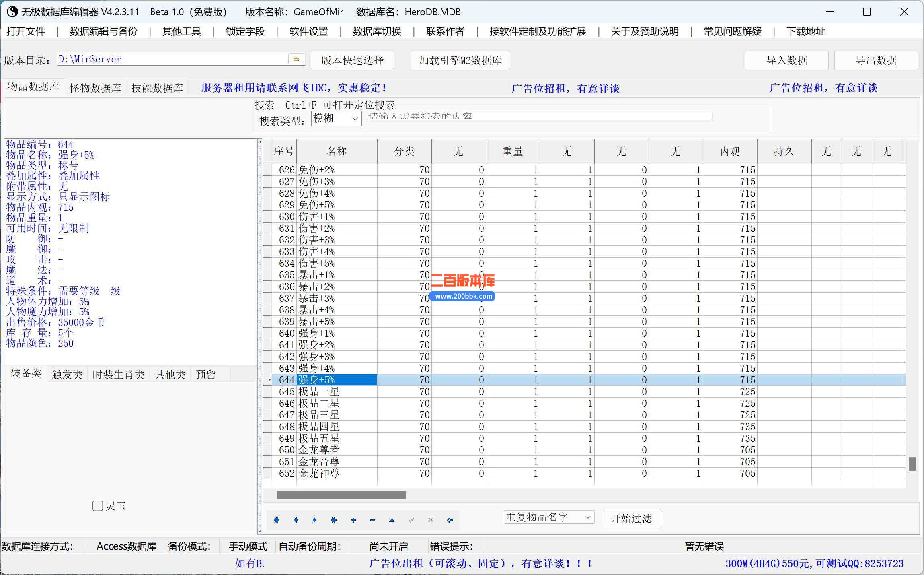Open the 锁定字段 menu
Viewport: 924px width, 575px height.
[245, 31]
